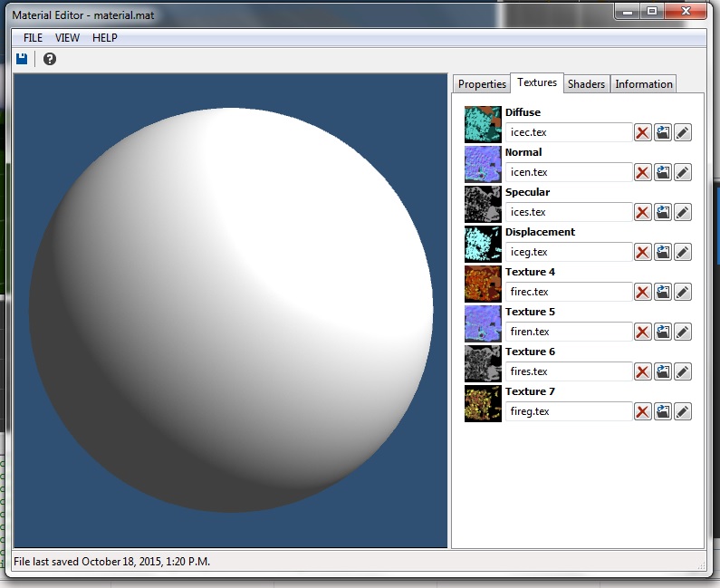Open the HELP menu
The width and height of the screenshot is (720, 588).
coord(105,38)
